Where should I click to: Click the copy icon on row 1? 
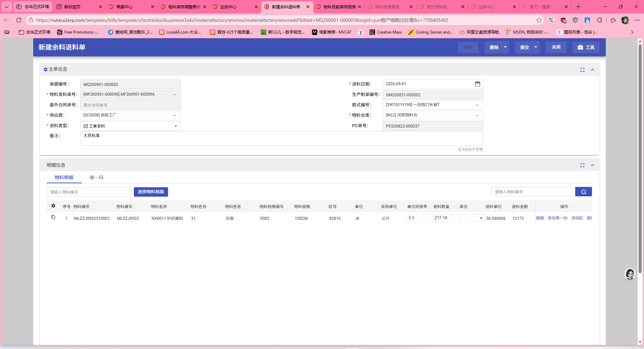point(53,217)
